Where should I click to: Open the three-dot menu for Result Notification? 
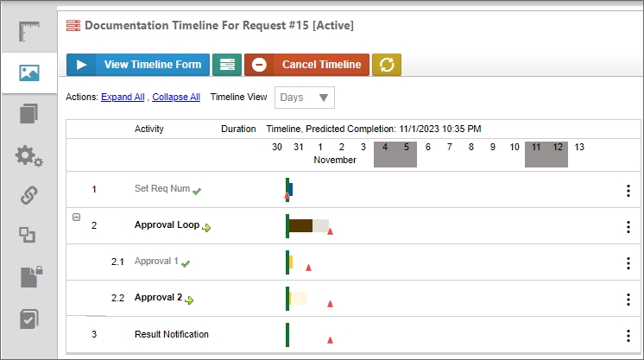point(628,335)
